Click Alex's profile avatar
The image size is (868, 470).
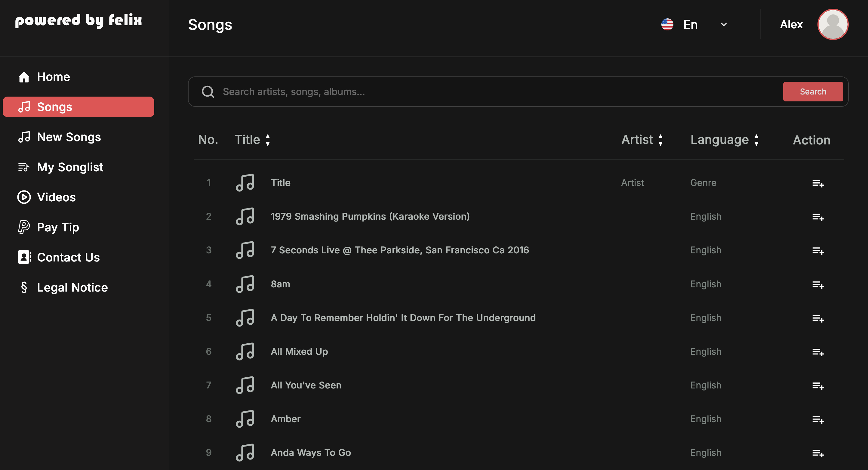[x=833, y=24]
